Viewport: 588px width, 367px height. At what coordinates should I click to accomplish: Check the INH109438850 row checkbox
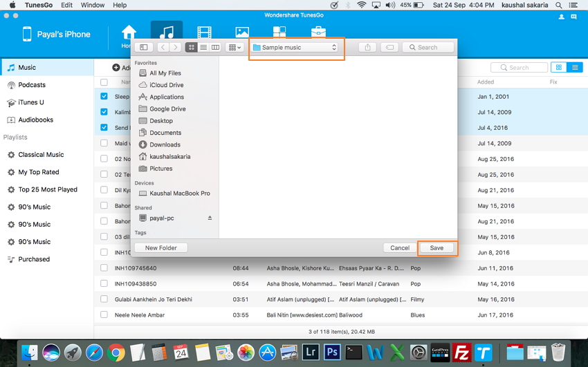coord(104,283)
